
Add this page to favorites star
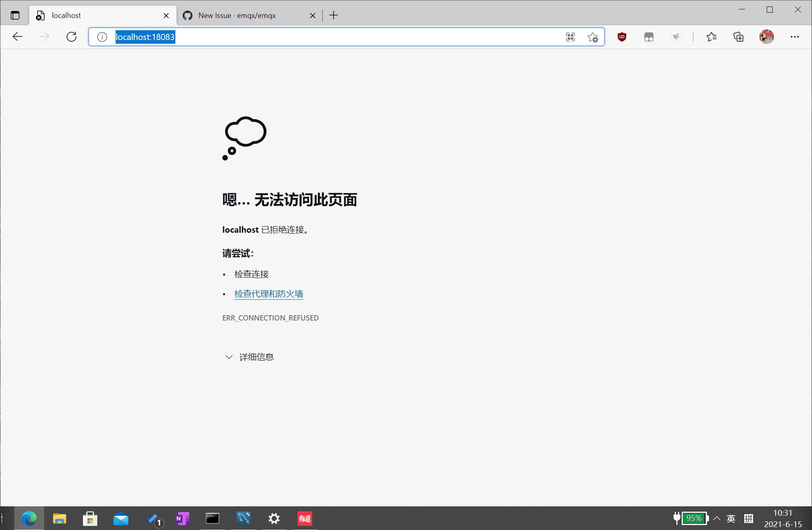point(593,37)
